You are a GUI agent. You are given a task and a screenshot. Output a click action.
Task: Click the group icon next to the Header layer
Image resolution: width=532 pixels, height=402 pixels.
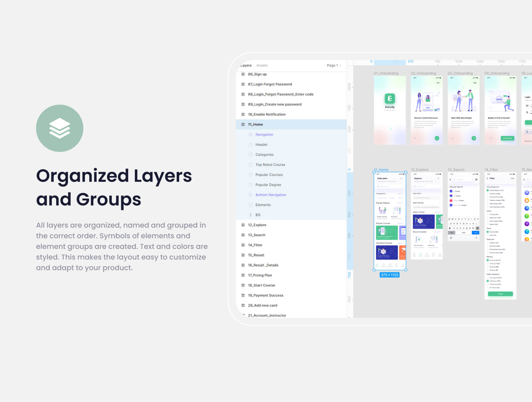coord(251,145)
